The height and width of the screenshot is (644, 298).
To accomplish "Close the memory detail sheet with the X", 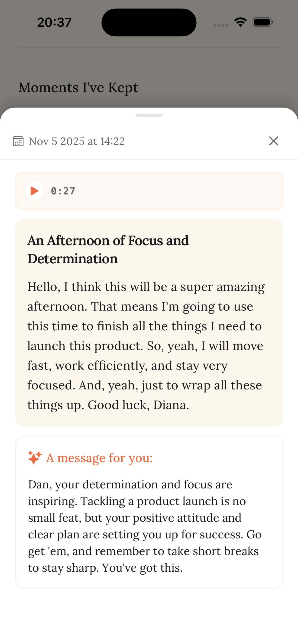I will click(273, 141).
